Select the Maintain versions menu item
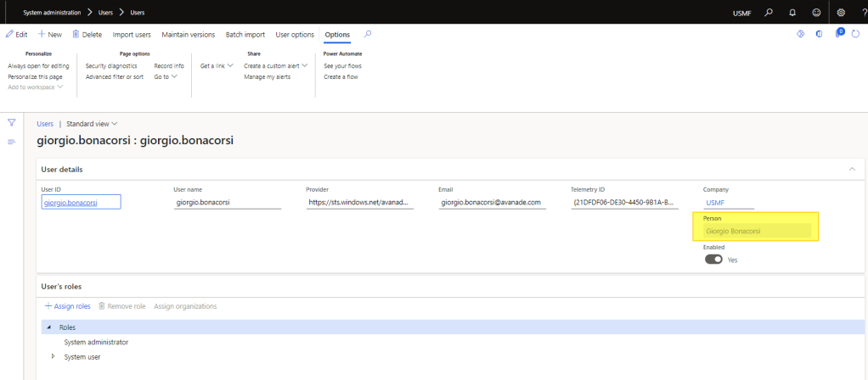Viewport: 868px width, 380px height. tap(189, 35)
